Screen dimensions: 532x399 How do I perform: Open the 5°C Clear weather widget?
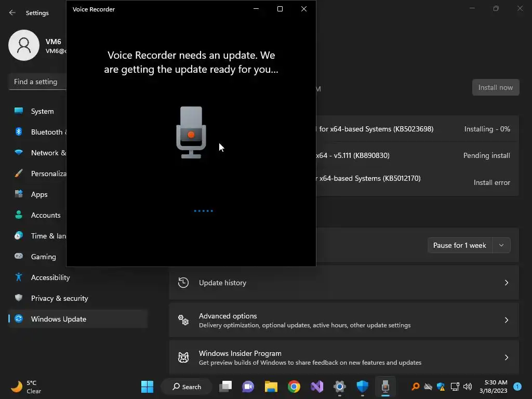pos(26,387)
